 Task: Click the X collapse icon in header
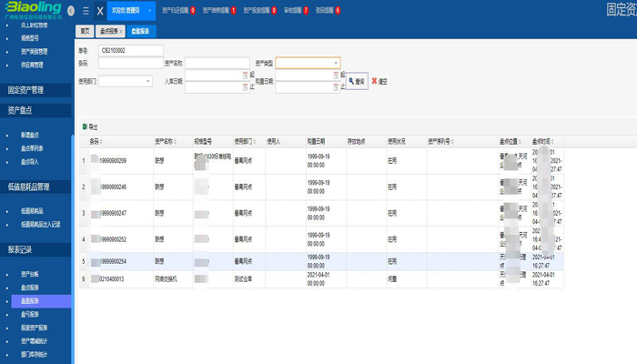(99, 10)
